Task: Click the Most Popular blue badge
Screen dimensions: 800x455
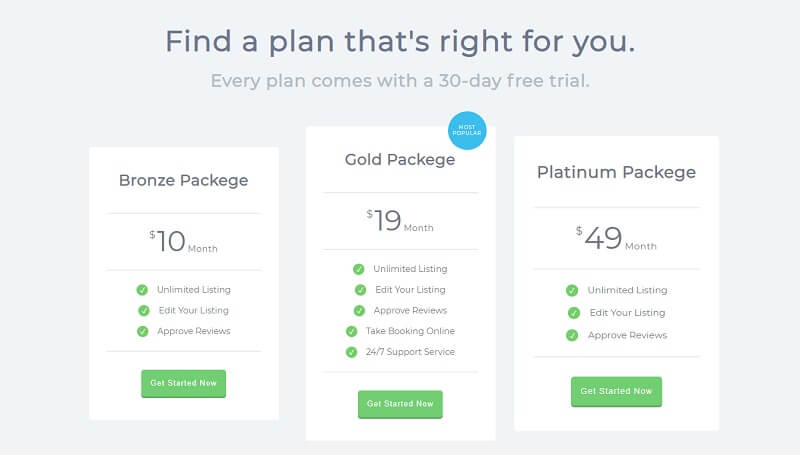Action: point(467,131)
